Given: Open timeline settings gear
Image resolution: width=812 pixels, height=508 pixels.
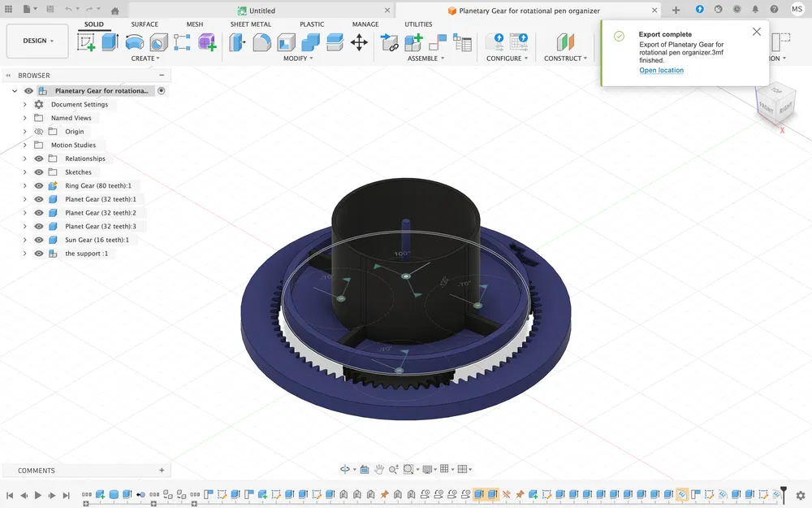Looking at the screenshot, I should point(801,495).
